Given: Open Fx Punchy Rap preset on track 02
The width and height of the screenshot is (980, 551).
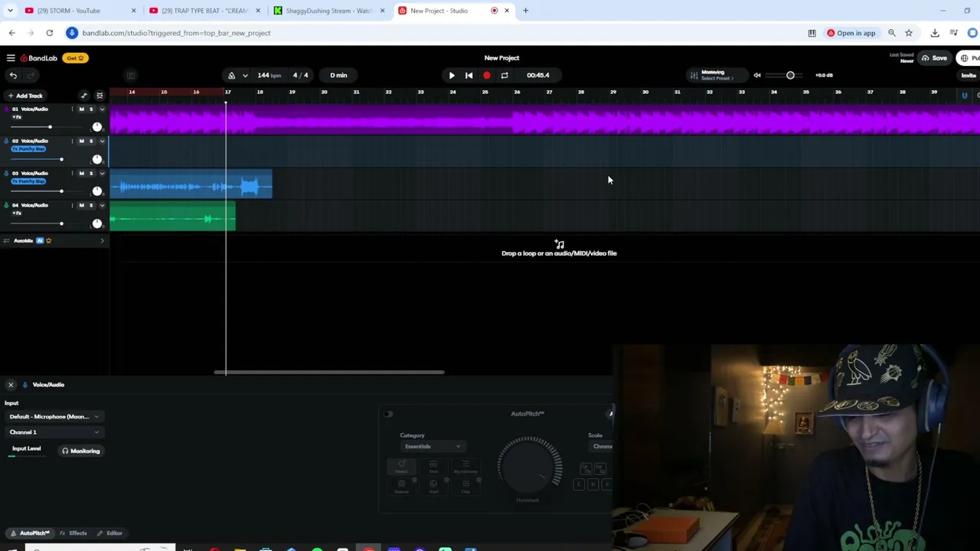Looking at the screenshot, I should [x=29, y=149].
